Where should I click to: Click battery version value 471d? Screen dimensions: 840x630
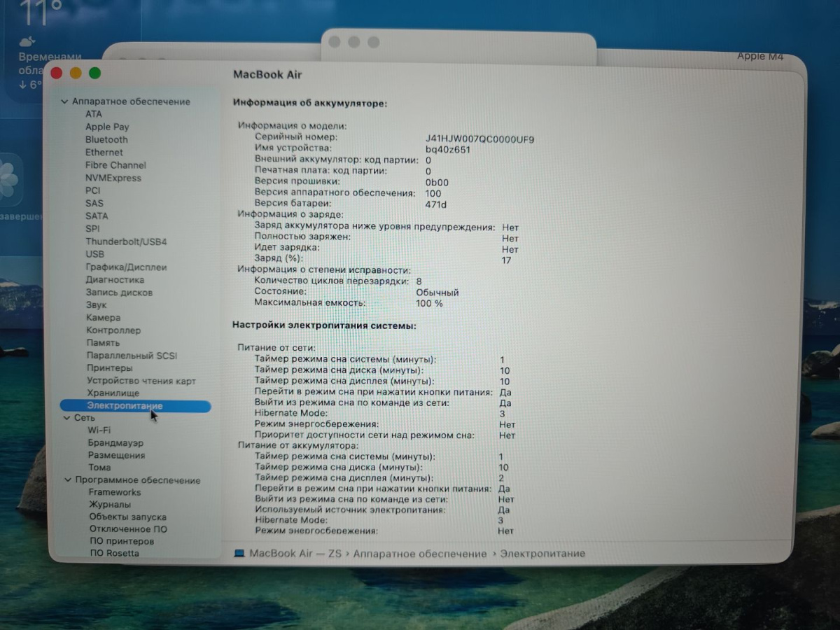435,204
